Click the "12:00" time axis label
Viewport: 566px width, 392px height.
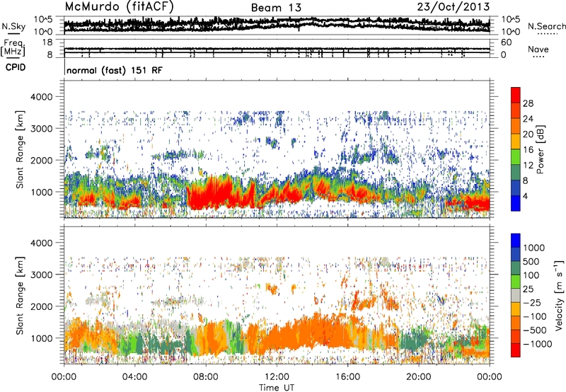[x=277, y=377]
